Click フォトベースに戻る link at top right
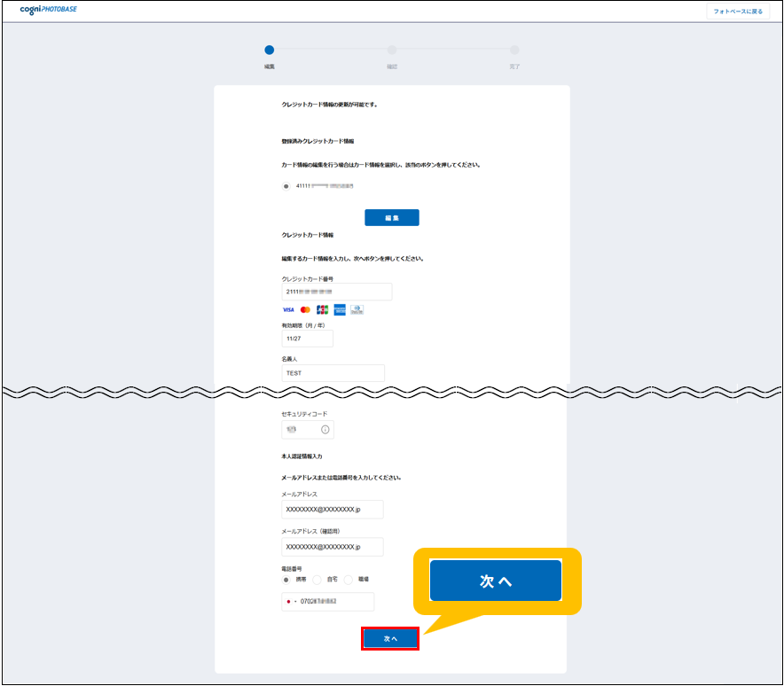 tap(738, 12)
